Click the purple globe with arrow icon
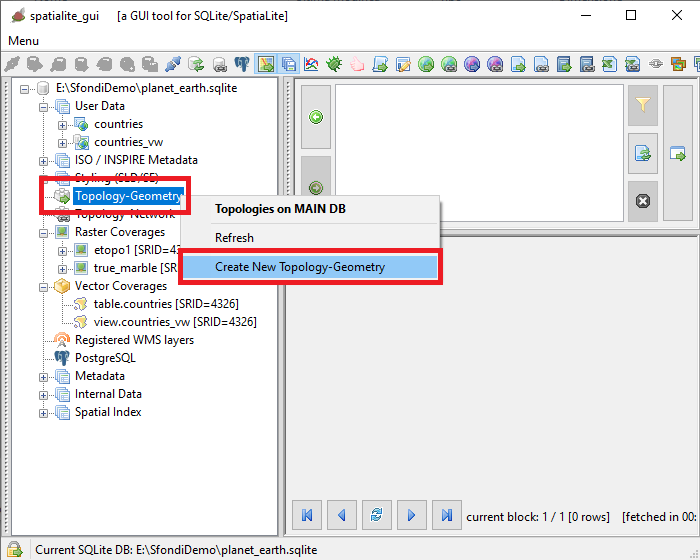This screenshot has width=700, height=560. [472, 64]
